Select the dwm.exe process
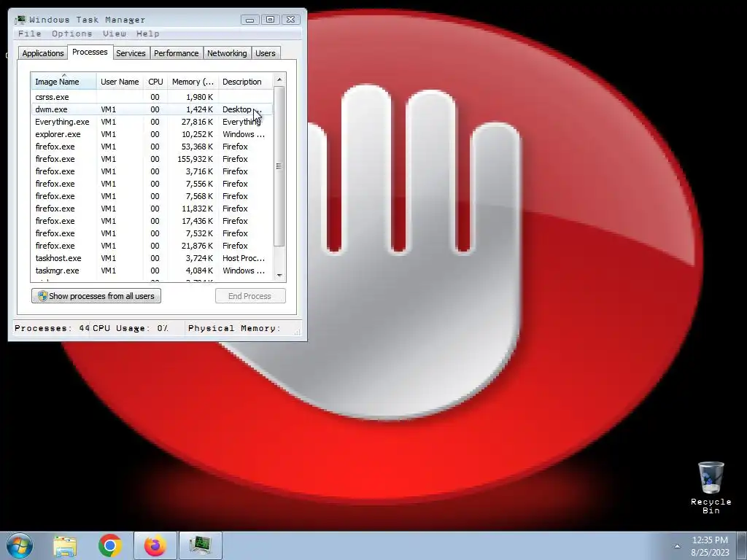Viewport: 747px width, 560px height. 152,109
